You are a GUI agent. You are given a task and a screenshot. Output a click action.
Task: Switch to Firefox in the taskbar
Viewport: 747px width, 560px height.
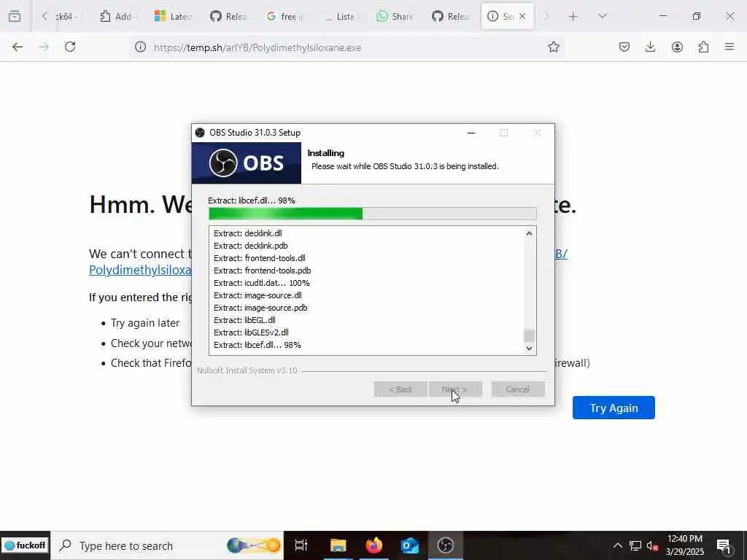374,545
